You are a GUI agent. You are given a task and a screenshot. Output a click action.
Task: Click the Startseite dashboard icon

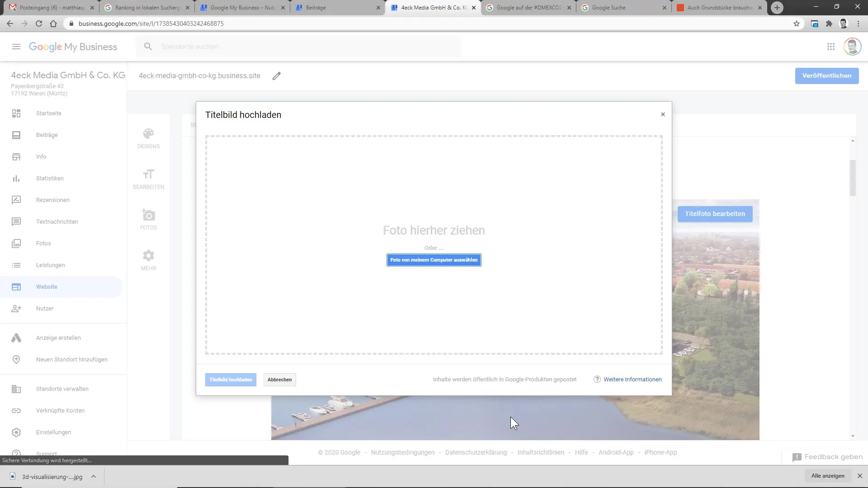(16, 113)
